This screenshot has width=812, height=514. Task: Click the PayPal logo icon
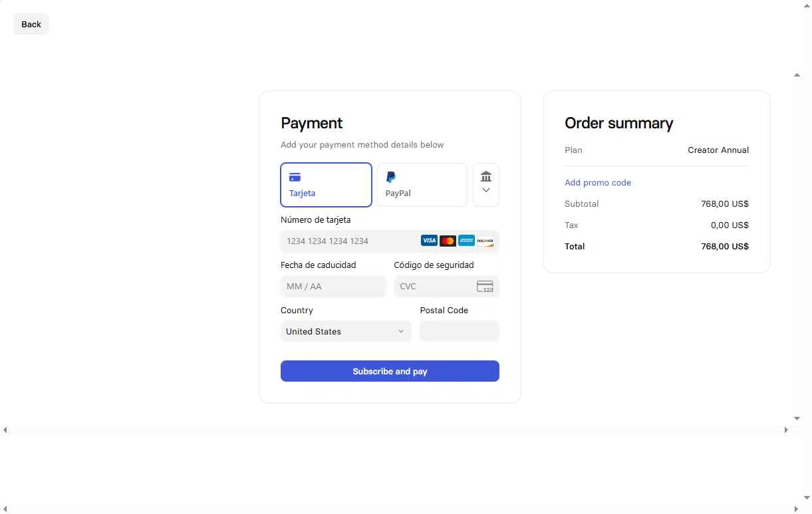[x=391, y=177]
